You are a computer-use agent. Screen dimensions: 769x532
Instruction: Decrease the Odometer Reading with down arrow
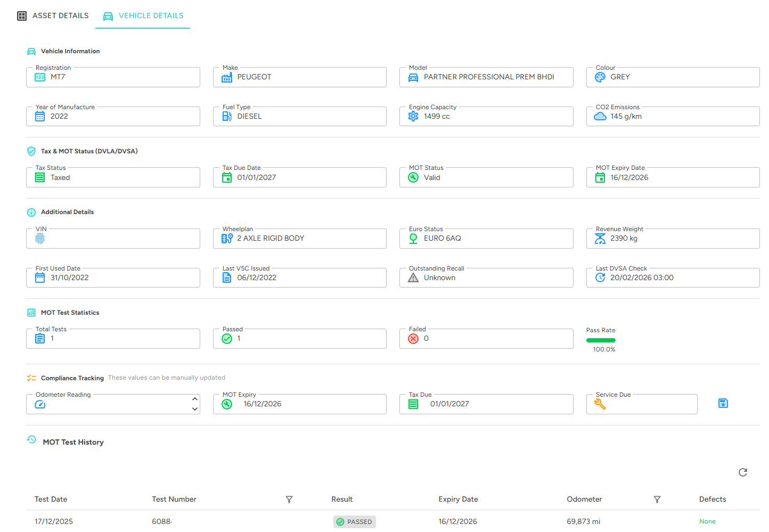[195, 409]
